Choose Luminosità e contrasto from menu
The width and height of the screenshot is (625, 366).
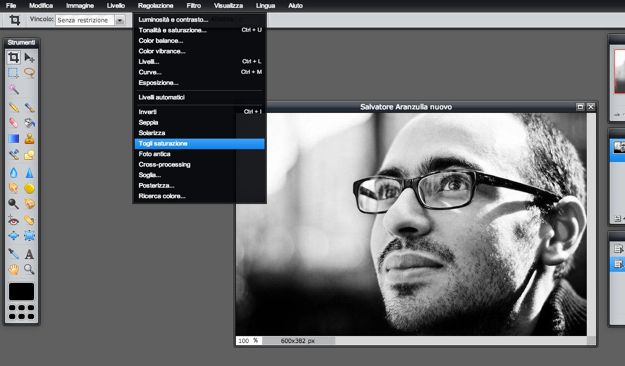199,20
